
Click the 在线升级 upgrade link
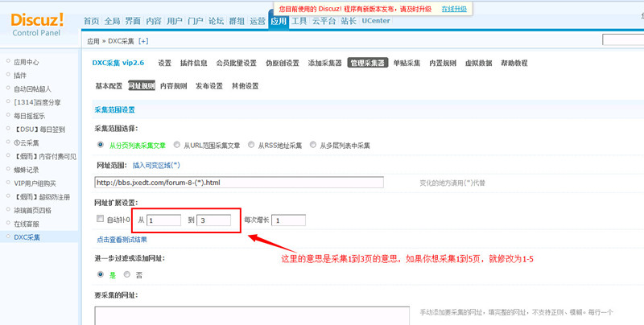(454, 8)
